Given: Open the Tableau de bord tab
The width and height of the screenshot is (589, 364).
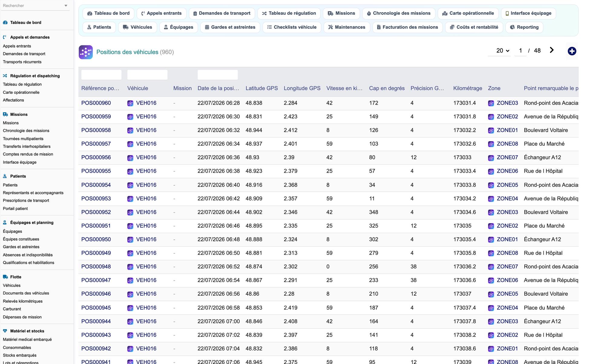Looking at the screenshot, I should (x=108, y=13).
